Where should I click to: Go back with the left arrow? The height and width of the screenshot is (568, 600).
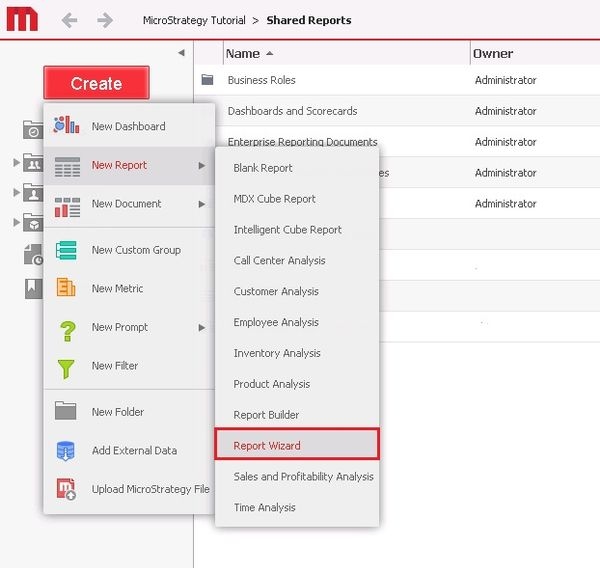pos(70,20)
